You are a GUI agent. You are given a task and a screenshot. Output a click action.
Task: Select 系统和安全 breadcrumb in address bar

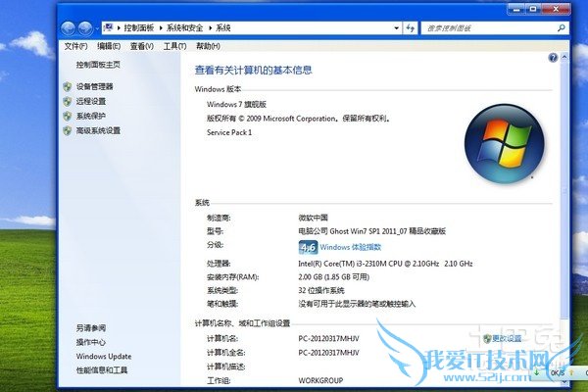[184, 27]
